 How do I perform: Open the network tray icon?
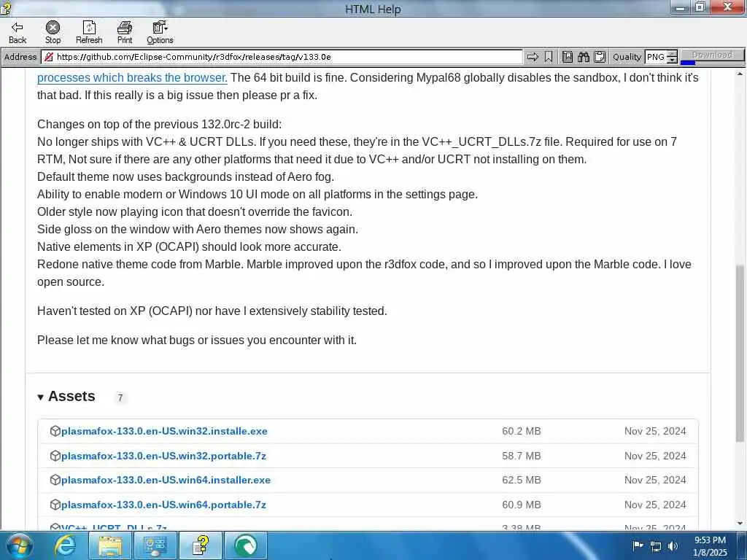tap(656, 546)
